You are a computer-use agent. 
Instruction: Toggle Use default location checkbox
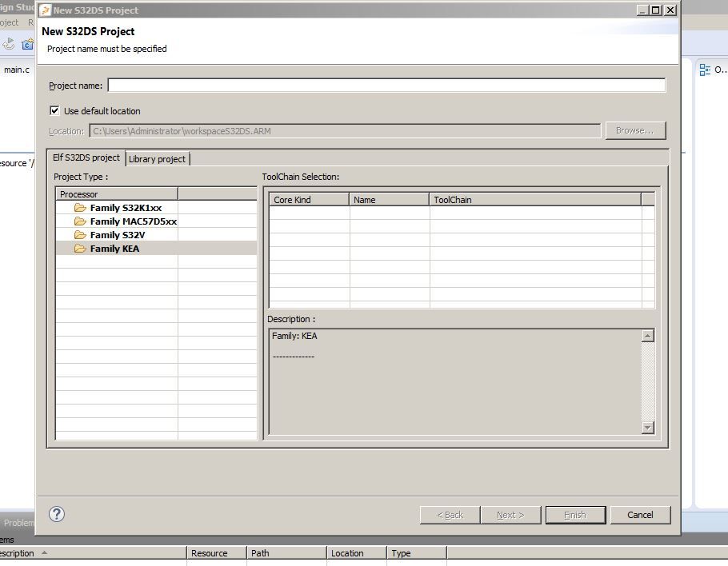pyautogui.click(x=54, y=110)
